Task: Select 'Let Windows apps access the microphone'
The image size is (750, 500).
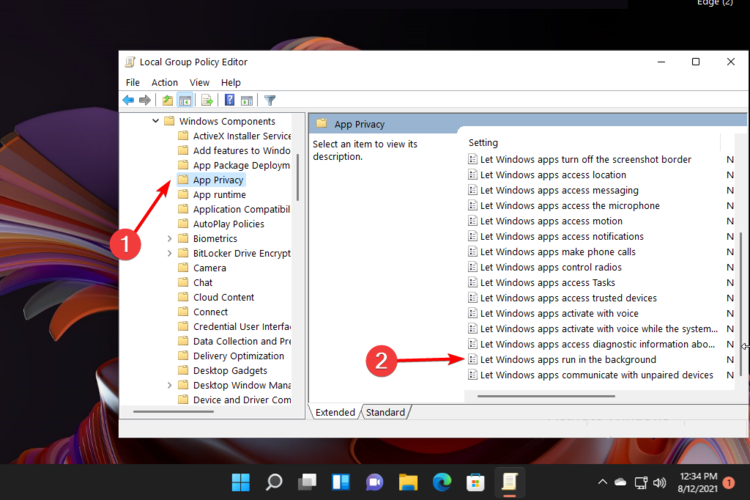Action: 570,206
